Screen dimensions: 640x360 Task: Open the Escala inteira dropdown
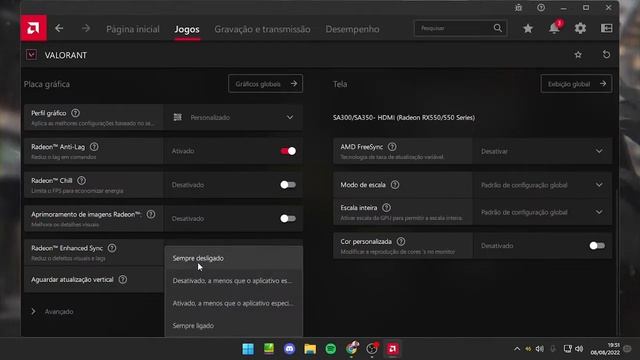click(542, 212)
